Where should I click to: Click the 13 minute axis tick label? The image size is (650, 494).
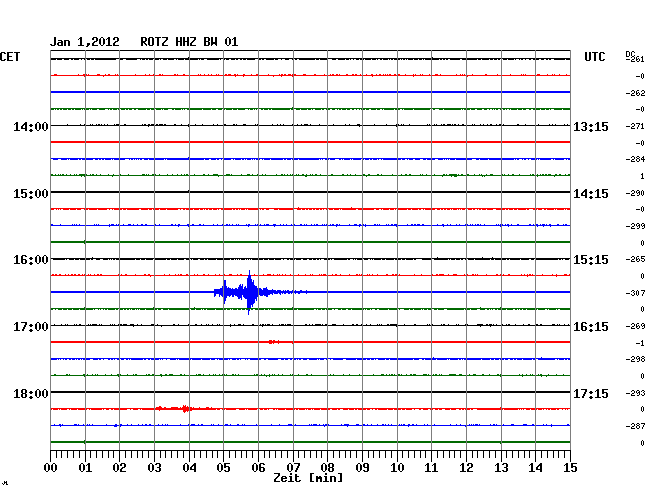point(501,467)
